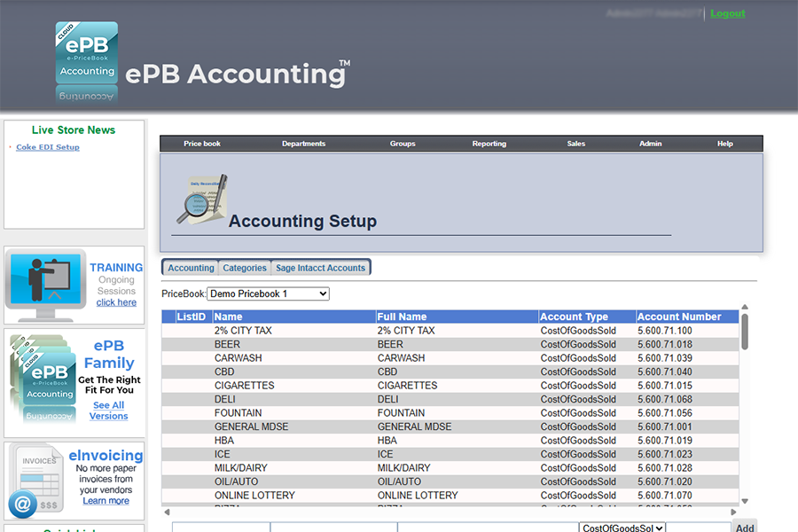Select the CIGARETTES row in the table
798x532 pixels.
point(244,386)
